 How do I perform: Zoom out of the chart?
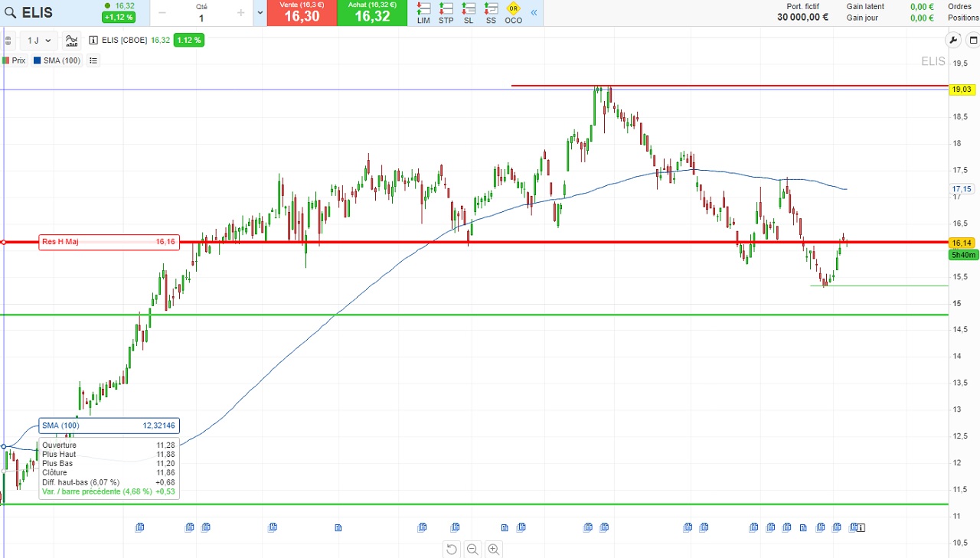tap(472, 549)
